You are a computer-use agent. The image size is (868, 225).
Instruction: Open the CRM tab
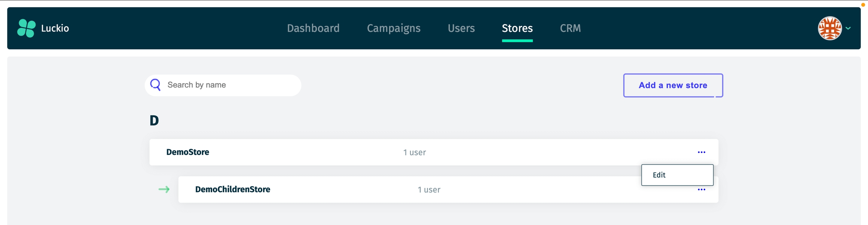coord(570,28)
